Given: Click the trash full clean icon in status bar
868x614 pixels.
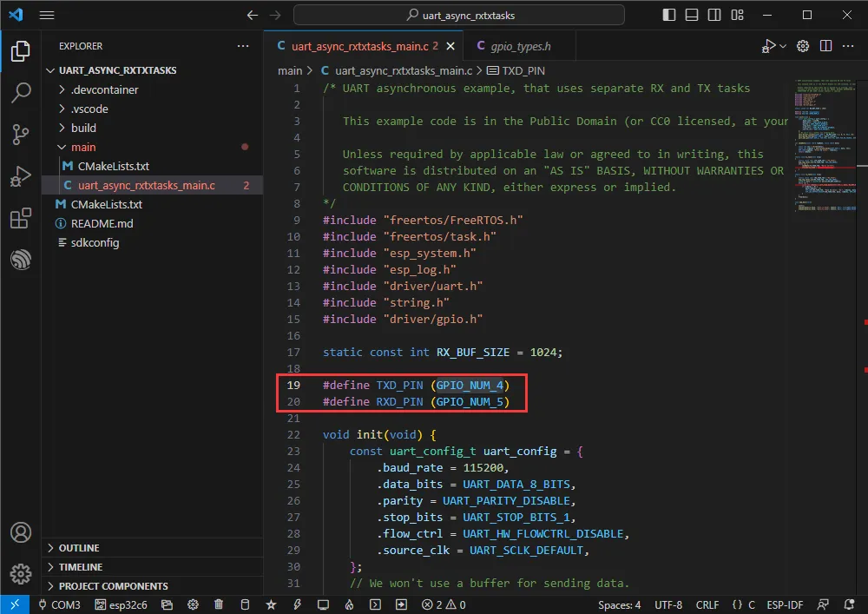Looking at the screenshot, I should (x=219, y=604).
